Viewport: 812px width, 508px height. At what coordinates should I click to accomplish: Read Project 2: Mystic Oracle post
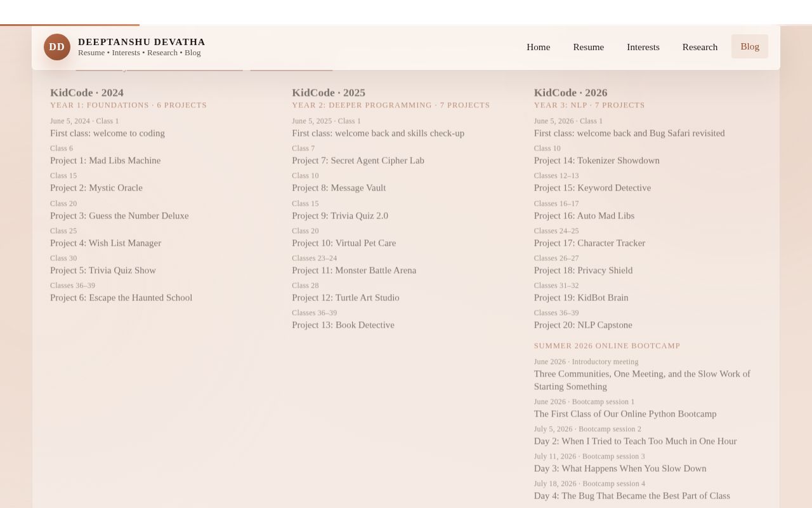96,188
